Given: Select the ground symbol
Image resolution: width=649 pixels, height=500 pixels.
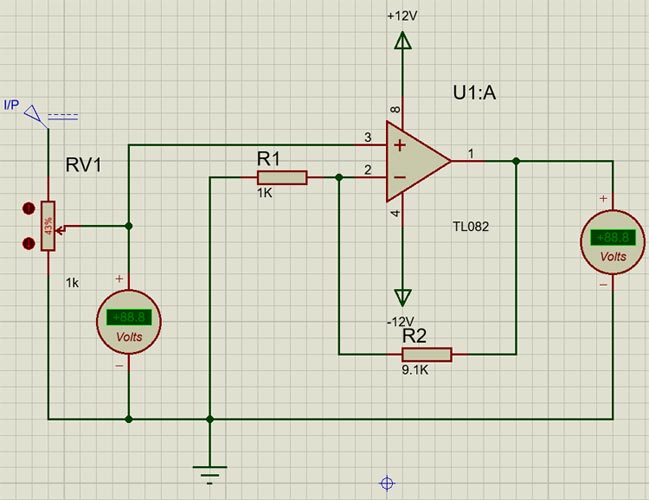Looking at the screenshot, I should point(209,468).
